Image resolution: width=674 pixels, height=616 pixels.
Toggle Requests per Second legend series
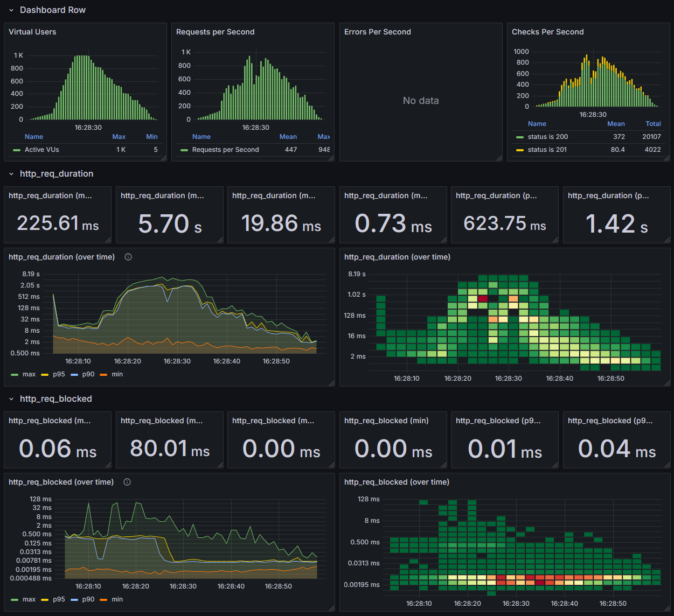[226, 150]
